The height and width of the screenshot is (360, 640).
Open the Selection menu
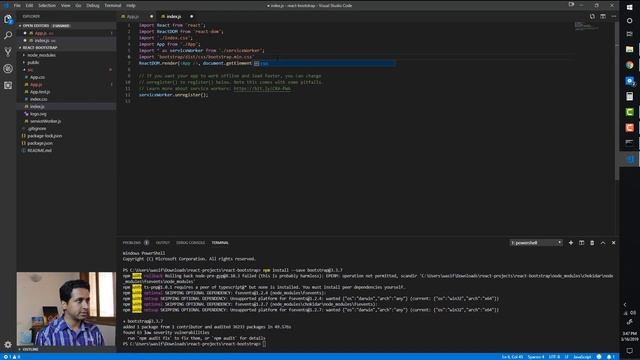click(47, 6)
